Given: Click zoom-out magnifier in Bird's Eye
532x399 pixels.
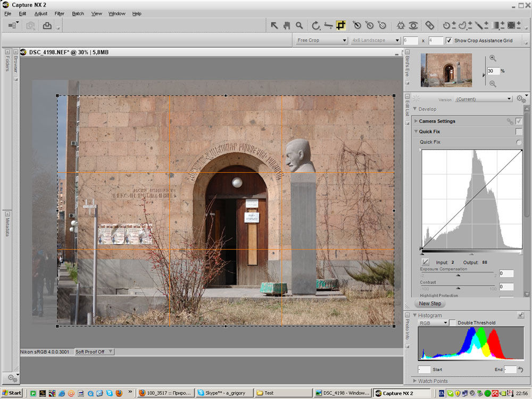Looking at the screenshot, I should (493, 84).
